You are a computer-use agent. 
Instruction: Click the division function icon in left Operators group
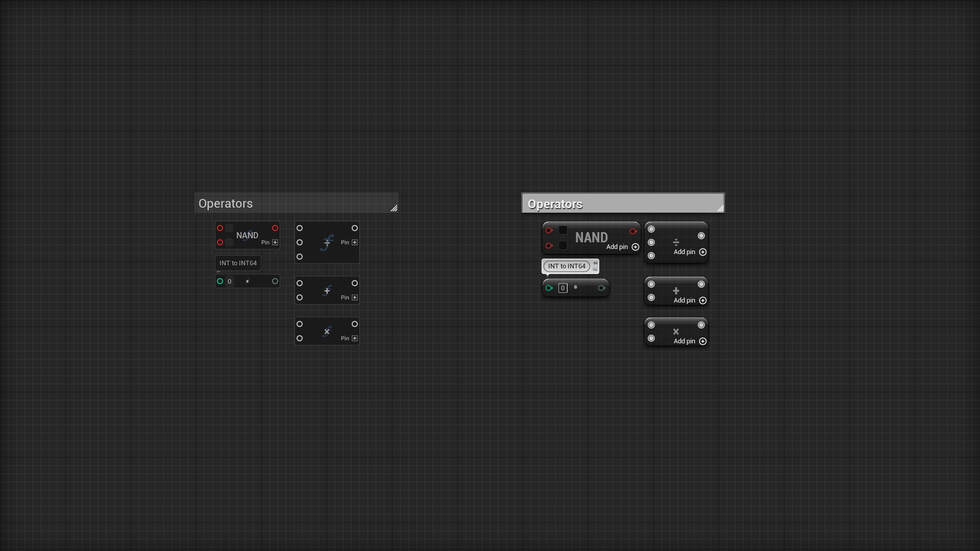point(327,242)
